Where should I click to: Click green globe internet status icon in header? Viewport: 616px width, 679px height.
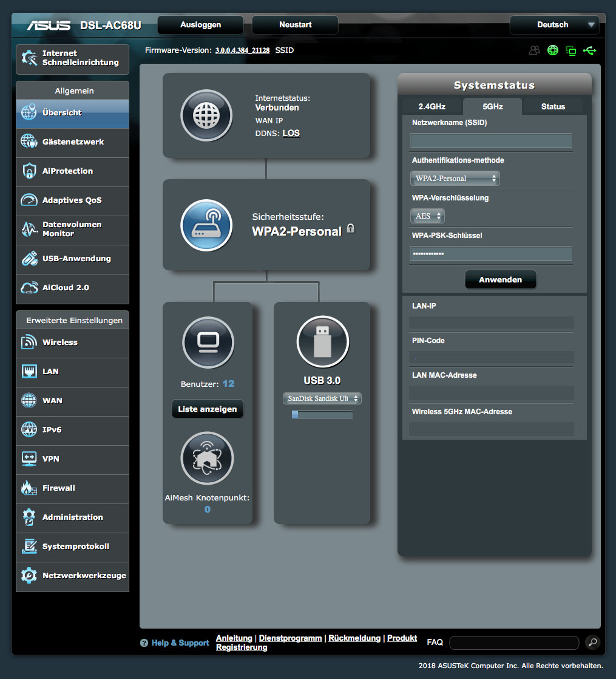point(552,50)
